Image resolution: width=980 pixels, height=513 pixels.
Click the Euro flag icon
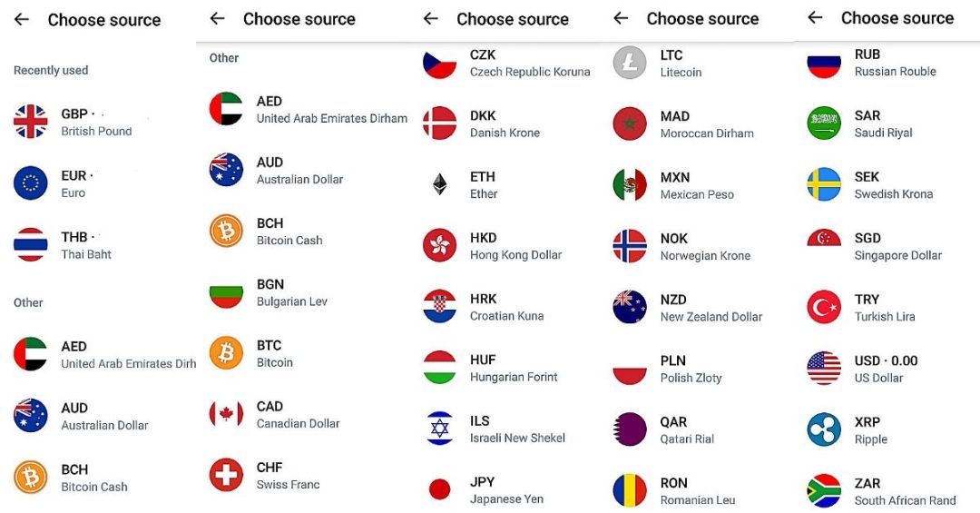point(31,183)
